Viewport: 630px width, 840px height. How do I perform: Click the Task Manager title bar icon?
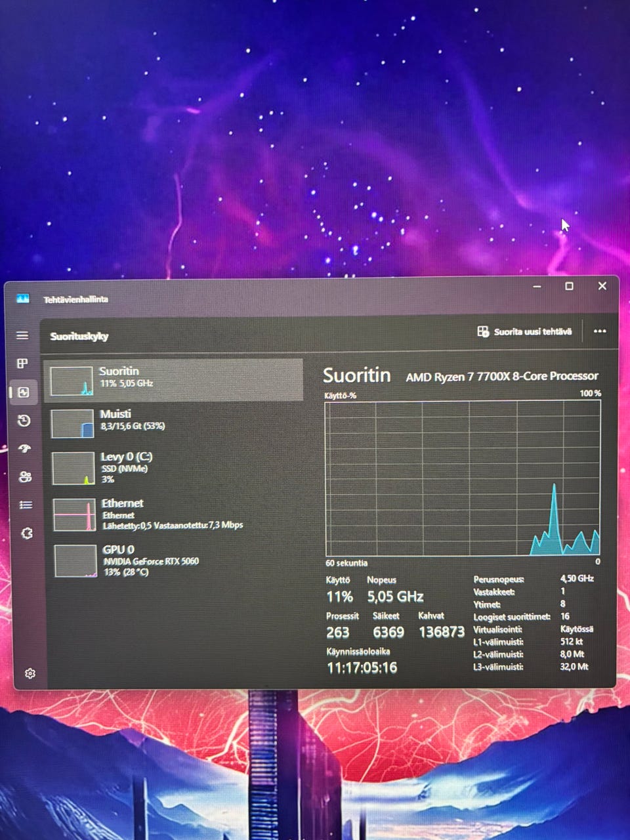coord(23,299)
